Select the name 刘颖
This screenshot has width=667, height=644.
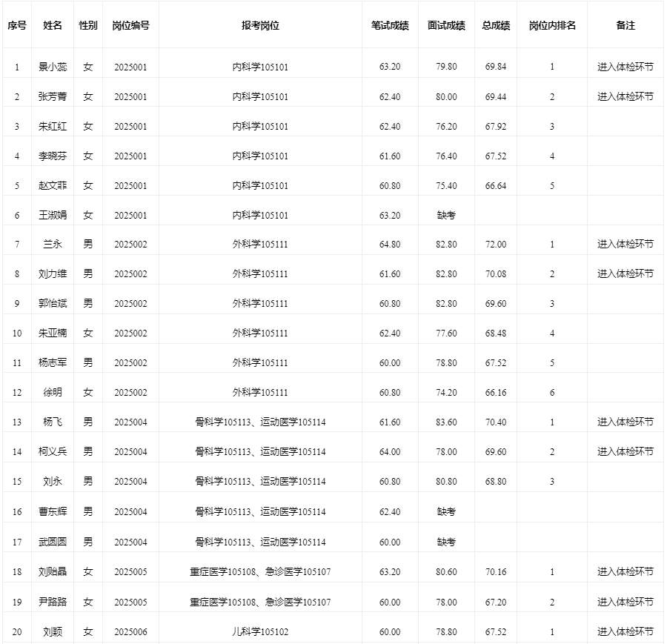coord(53,632)
